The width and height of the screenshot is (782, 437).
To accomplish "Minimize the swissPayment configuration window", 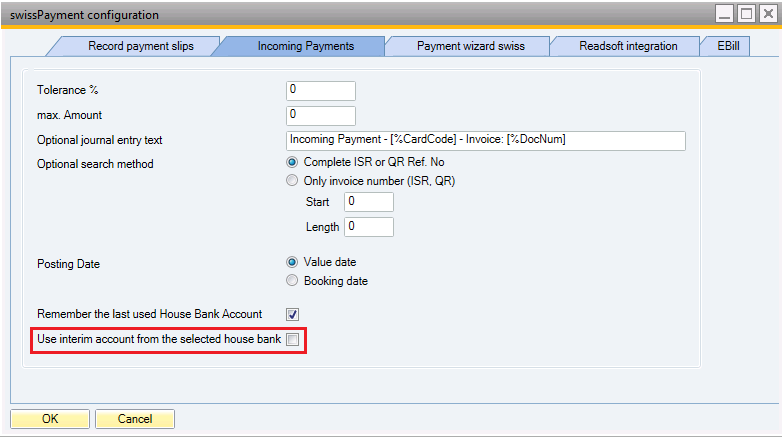I will pyautogui.click(x=725, y=13).
